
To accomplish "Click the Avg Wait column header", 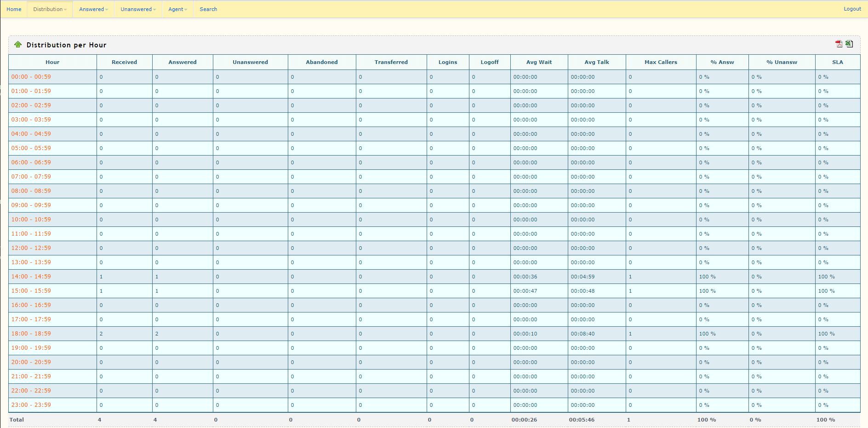I will click(539, 62).
